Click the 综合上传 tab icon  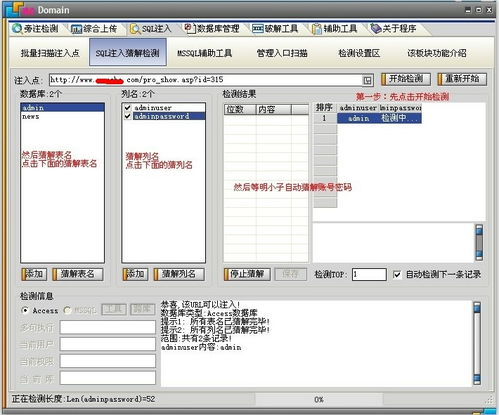[x=76, y=29]
